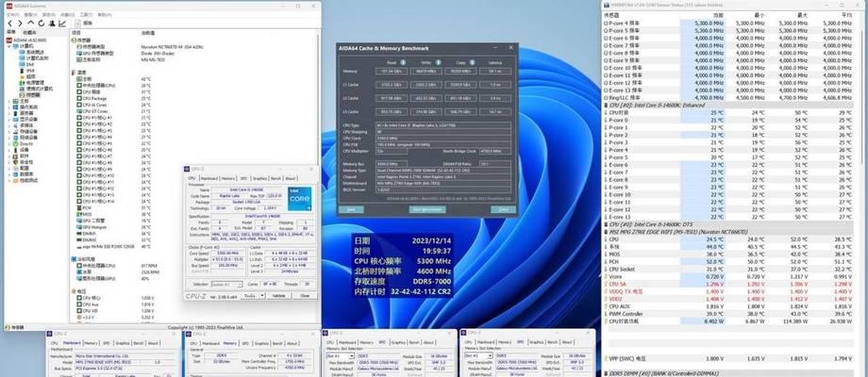This screenshot has height=377, width=868.
Task: Select 超频 in AIDA64 tree
Action: pyautogui.click(x=31, y=76)
